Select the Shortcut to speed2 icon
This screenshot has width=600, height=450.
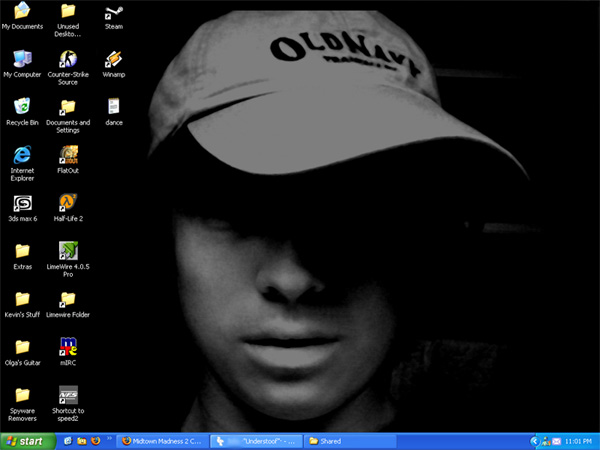68,395
